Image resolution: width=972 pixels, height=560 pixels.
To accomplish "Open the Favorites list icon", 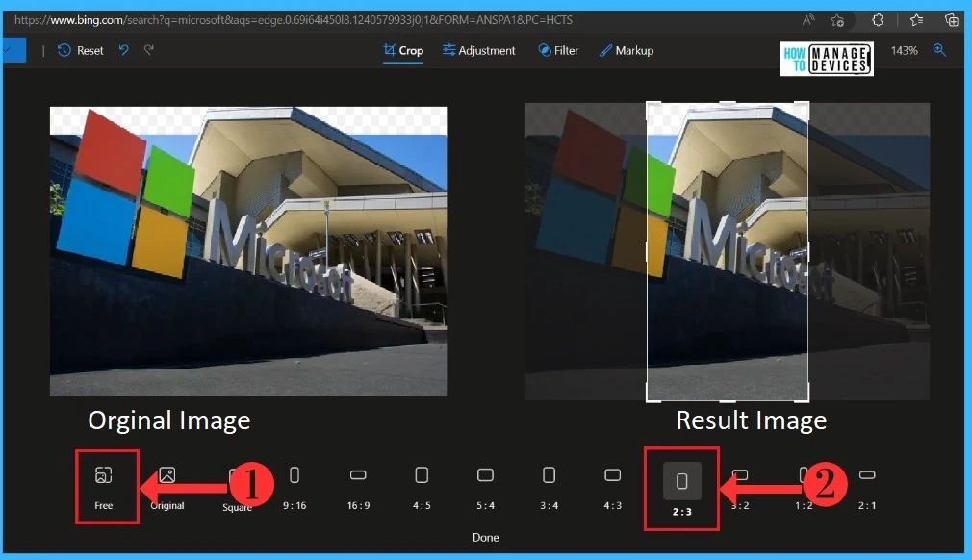I will point(917,20).
